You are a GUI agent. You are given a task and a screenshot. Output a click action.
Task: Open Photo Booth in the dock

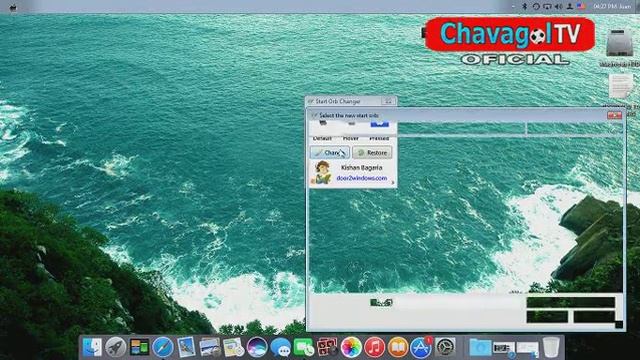tap(327, 347)
